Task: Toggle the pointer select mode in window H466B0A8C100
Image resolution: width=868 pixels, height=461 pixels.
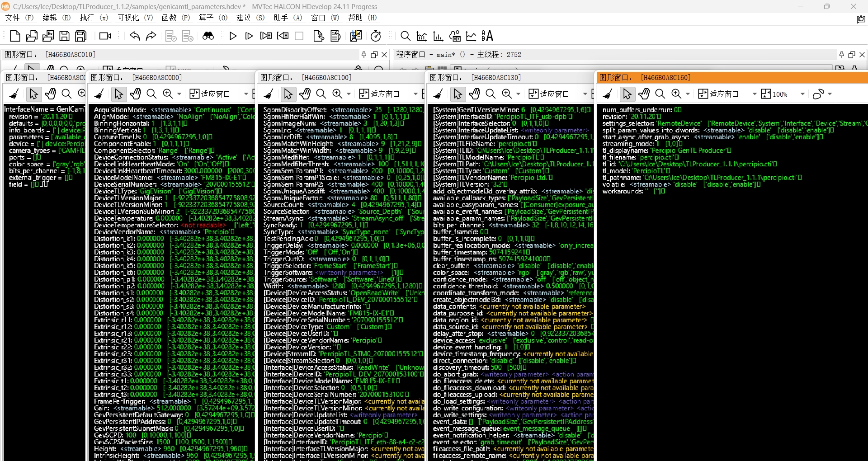Action: coord(288,94)
